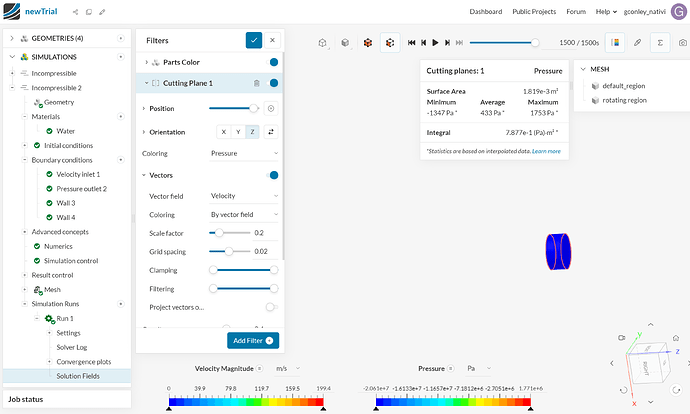Viewport: 690px width, 414px height.
Task: Select the default_region mesh
Action: (x=624, y=86)
